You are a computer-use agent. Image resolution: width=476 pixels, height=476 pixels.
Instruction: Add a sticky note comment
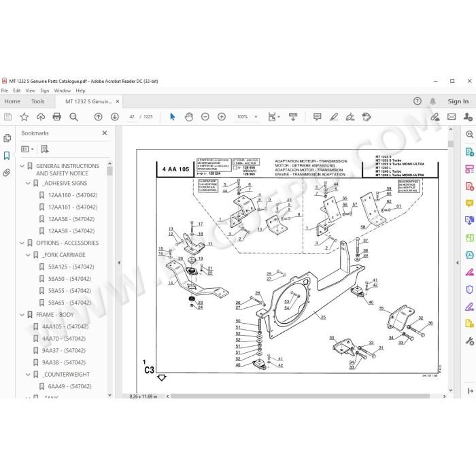pos(318,117)
